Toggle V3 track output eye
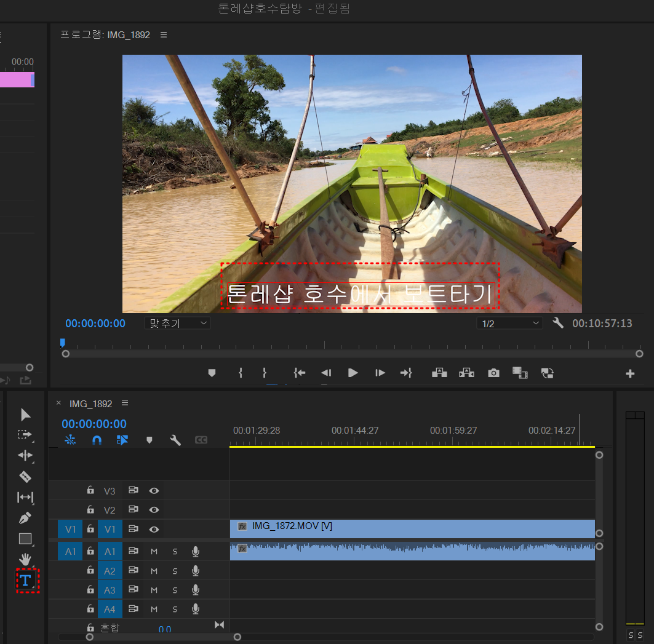 click(154, 491)
